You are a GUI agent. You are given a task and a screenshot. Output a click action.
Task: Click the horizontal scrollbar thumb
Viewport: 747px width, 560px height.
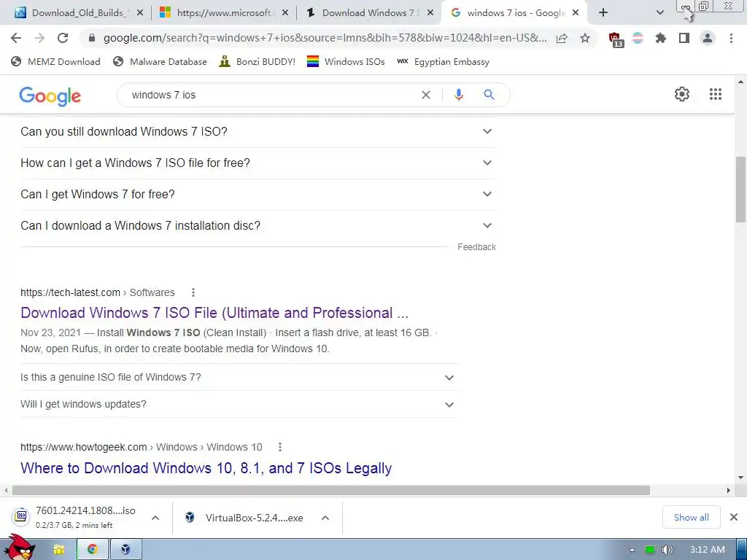point(330,491)
